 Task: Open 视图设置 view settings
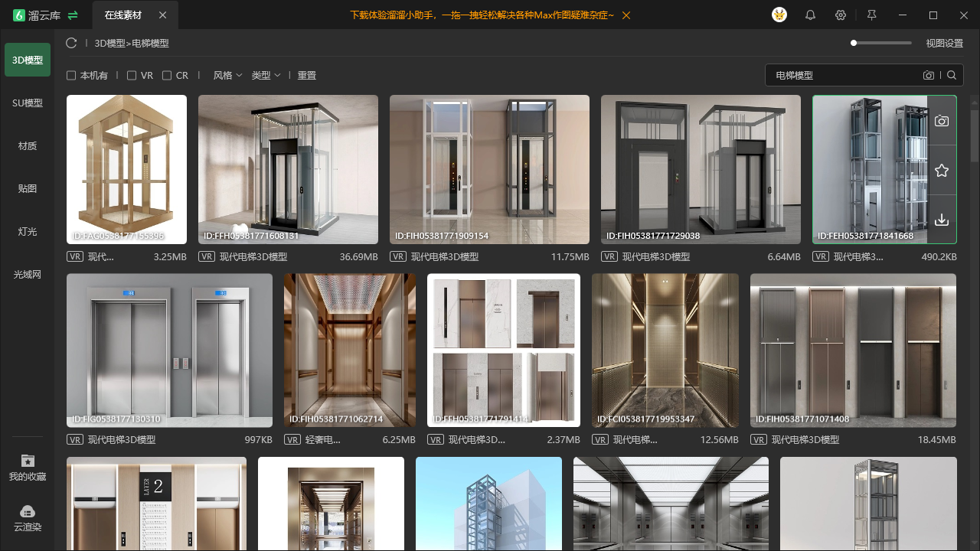[x=945, y=43]
